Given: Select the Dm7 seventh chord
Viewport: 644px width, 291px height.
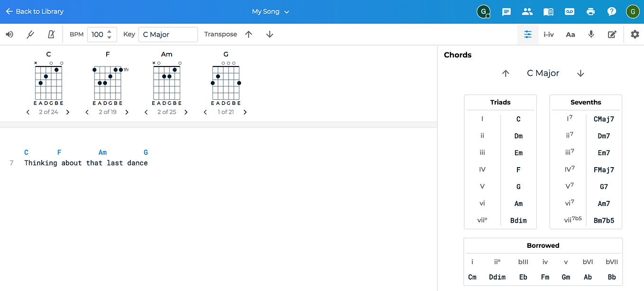Looking at the screenshot, I should click(603, 136).
